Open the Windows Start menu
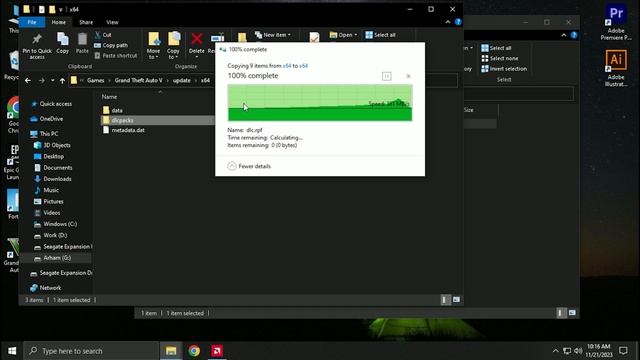 point(12,351)
